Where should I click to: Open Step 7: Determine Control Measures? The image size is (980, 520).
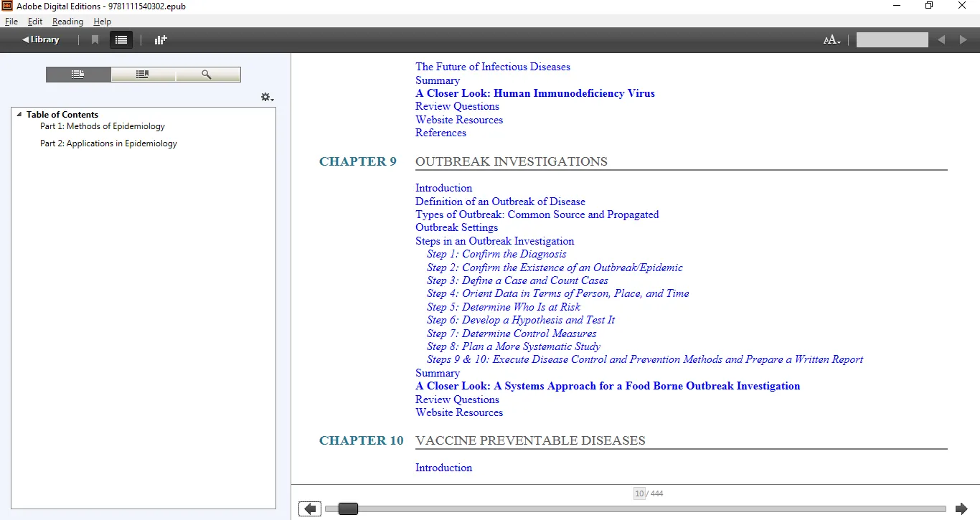tap(512, 334)
